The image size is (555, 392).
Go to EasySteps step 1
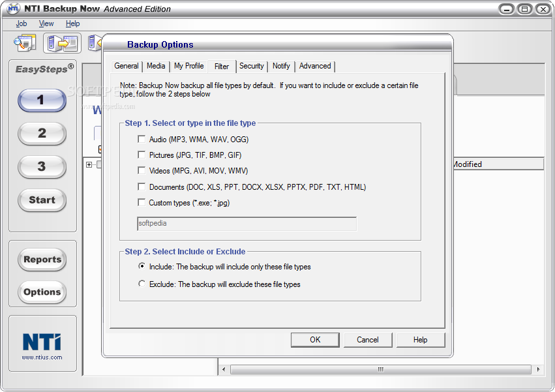click(x=42, y=100)
